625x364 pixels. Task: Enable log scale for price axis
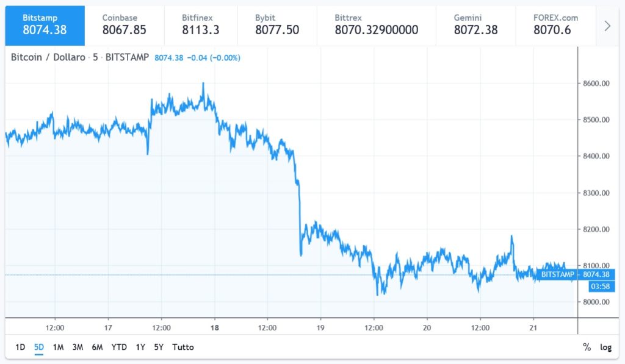tap(605, 347)
